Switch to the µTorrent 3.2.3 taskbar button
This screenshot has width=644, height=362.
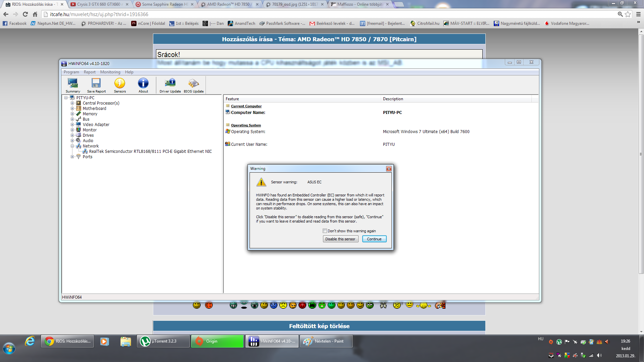point(163,341)
